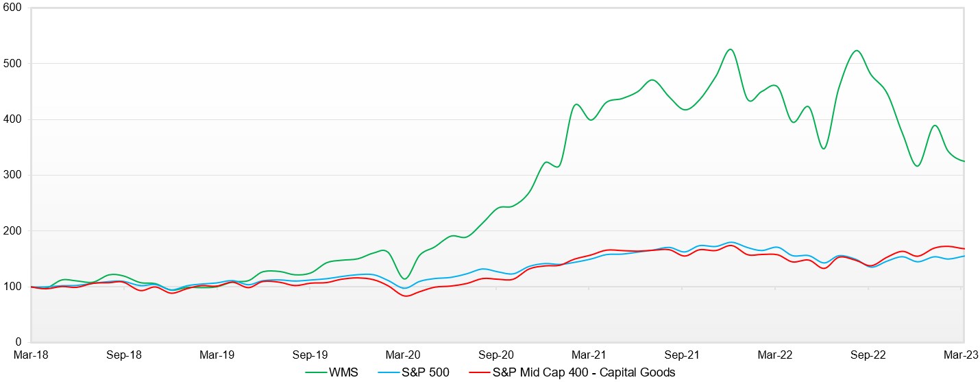The width and height of the screenshot is (980, 382).
Task: Select the Sep-22 x-axis label
Action: pyautogui.click(x=868, y=355)
